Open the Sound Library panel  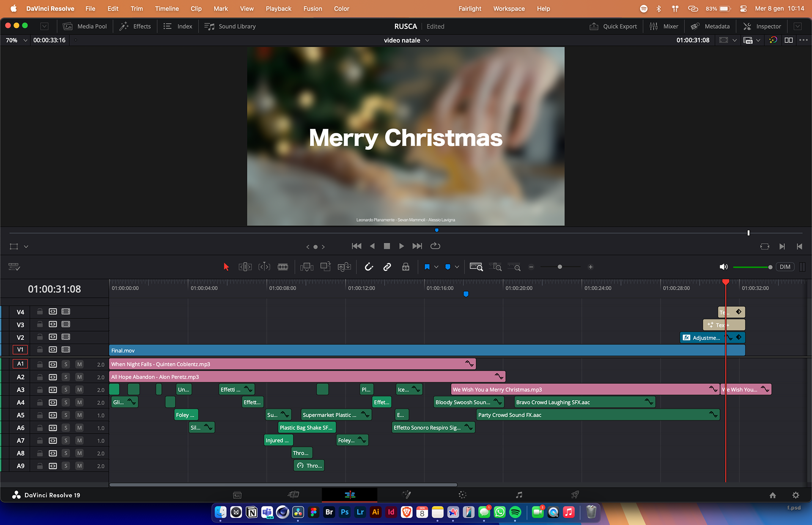[230, 26]
